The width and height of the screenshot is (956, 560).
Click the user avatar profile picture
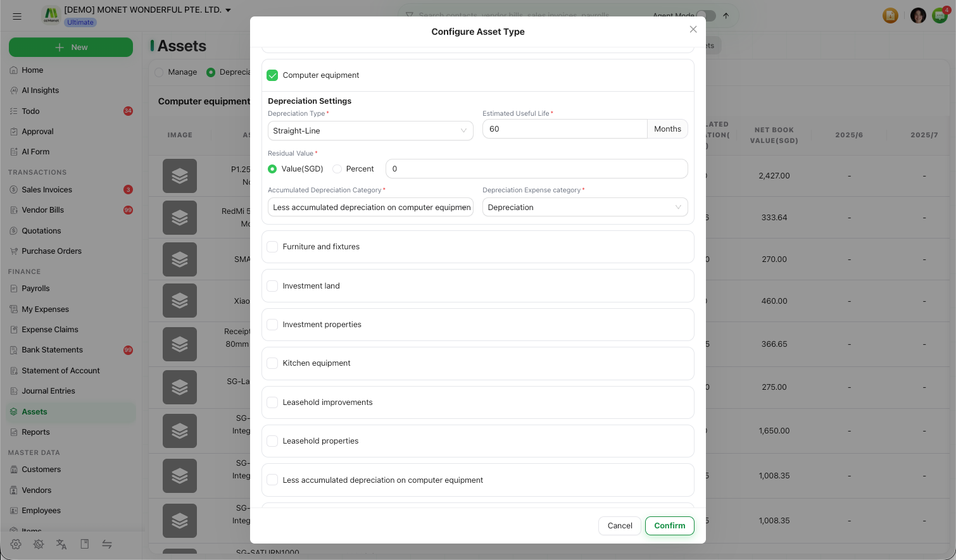[x=918, y=16]
